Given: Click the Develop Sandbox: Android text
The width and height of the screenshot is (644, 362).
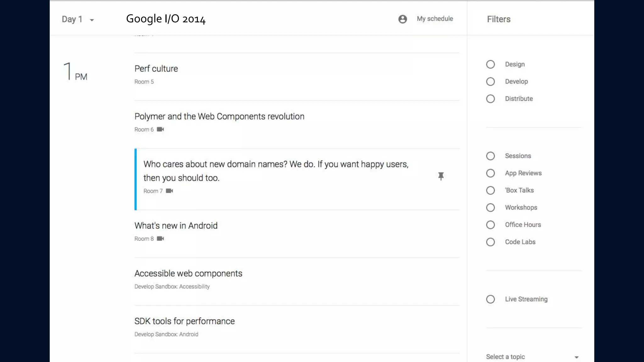Looking at the screenshot, I should click(x=166, y=334).
